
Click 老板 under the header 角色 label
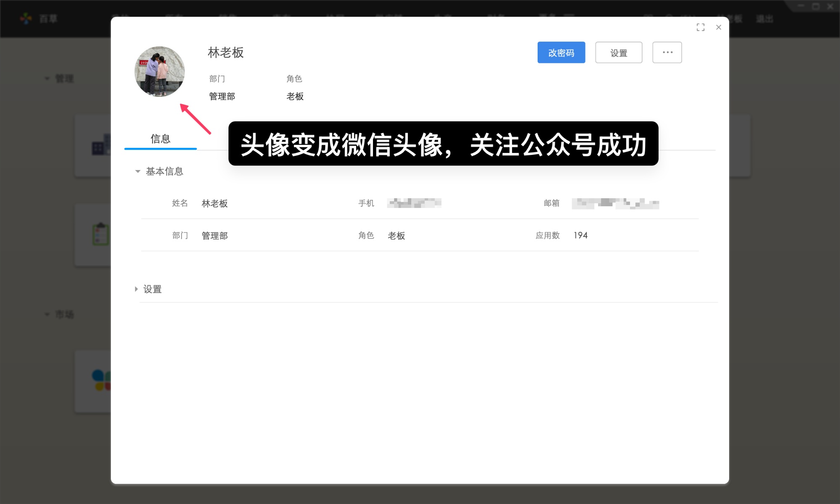coord(295,96)
